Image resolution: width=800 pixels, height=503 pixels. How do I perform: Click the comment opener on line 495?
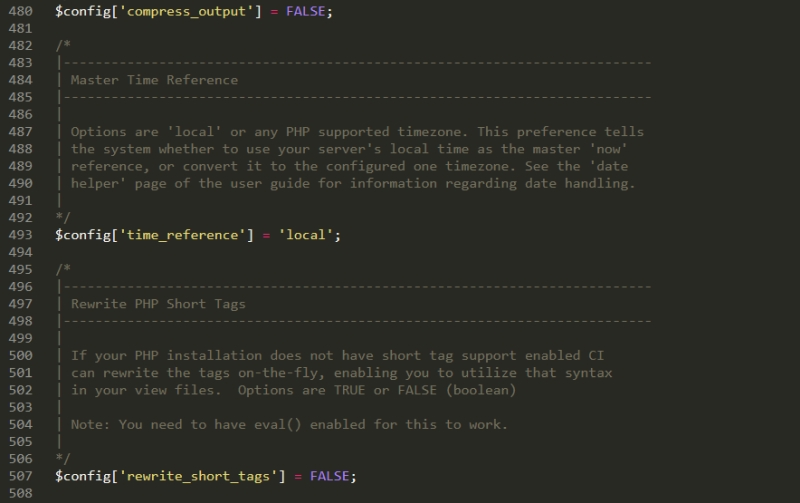tap(63, 269)
